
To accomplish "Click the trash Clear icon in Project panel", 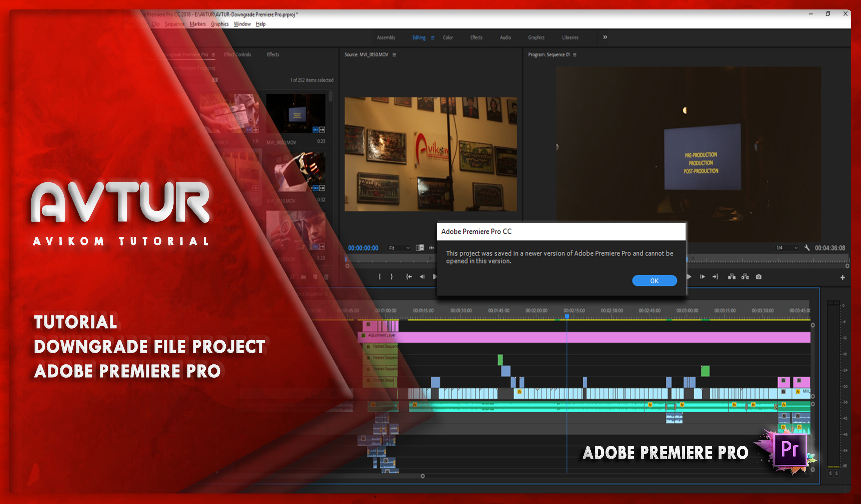I will [326, 277].
